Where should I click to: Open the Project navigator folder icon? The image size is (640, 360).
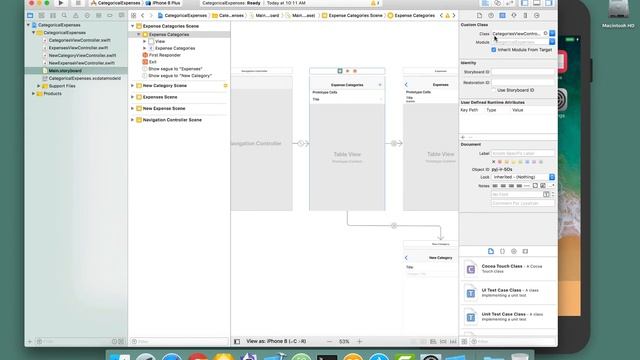point(30,16)
